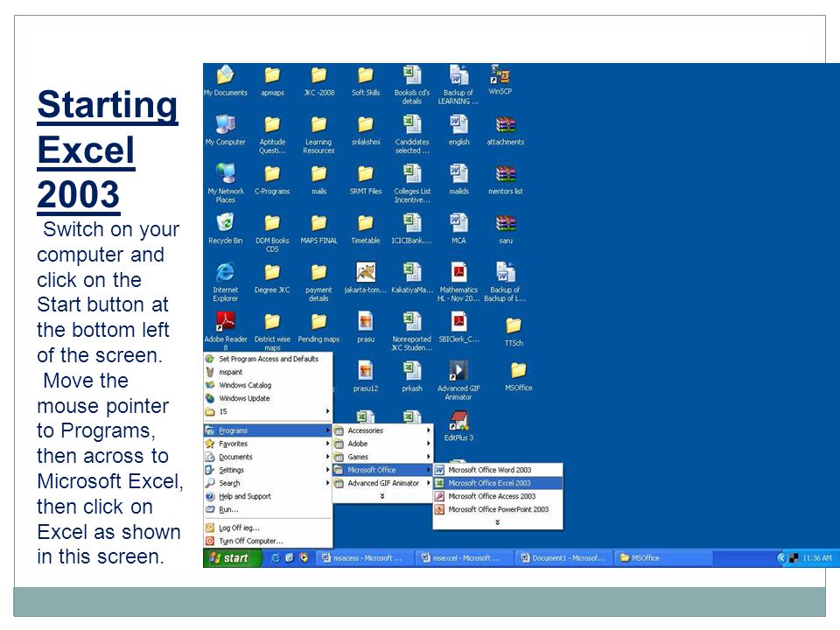This screenshot has width=840, height=630.
Task: Open the Recycle Bin icon
Action: coord(226,228)
